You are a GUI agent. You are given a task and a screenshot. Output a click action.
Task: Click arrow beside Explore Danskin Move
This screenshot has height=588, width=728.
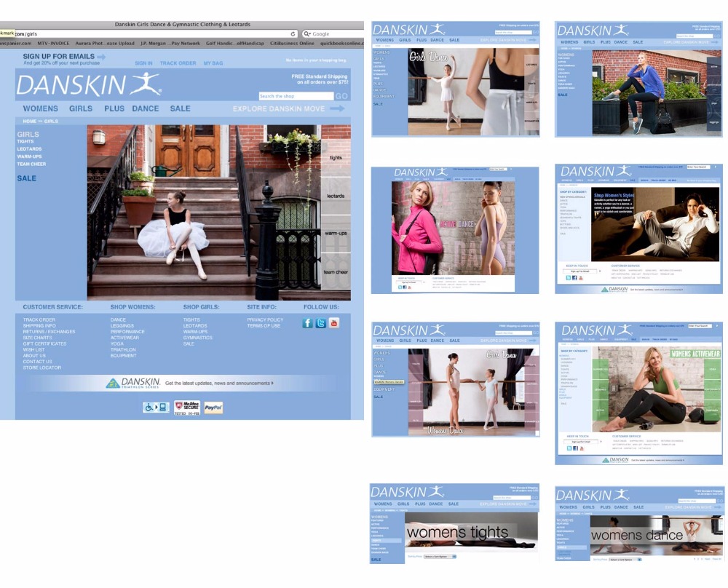pyautogui.click(x=338, y=108)
